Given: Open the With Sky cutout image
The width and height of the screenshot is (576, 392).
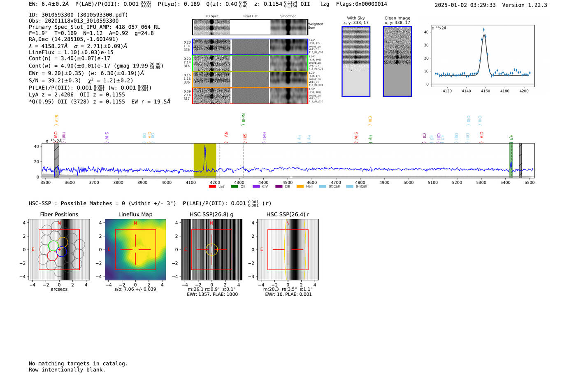Looking at the screenshot, I should (x=356, y=61).
